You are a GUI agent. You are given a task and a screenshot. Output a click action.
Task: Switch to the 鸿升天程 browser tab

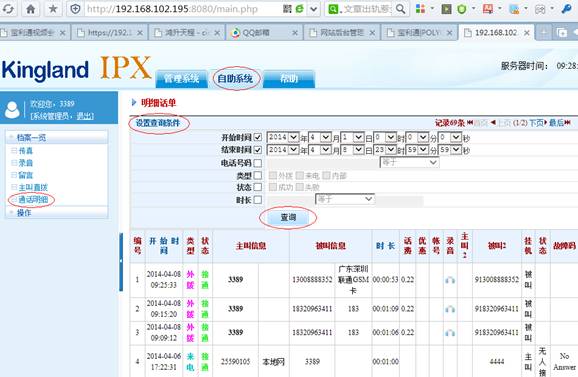coord(186,32)
